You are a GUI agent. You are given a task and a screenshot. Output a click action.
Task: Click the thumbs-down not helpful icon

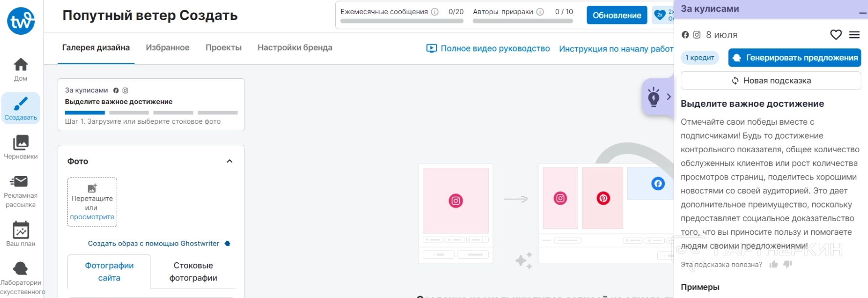tap(787, 265)
